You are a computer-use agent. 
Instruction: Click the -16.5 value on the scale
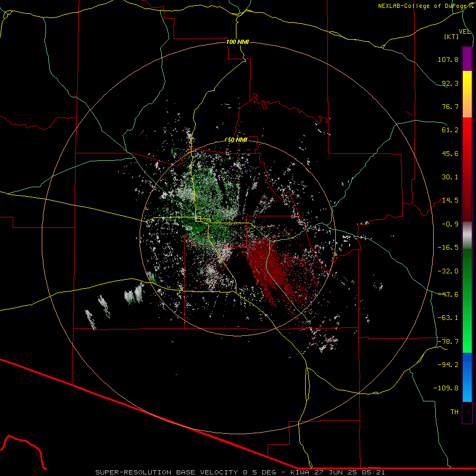tap(448, 248)
